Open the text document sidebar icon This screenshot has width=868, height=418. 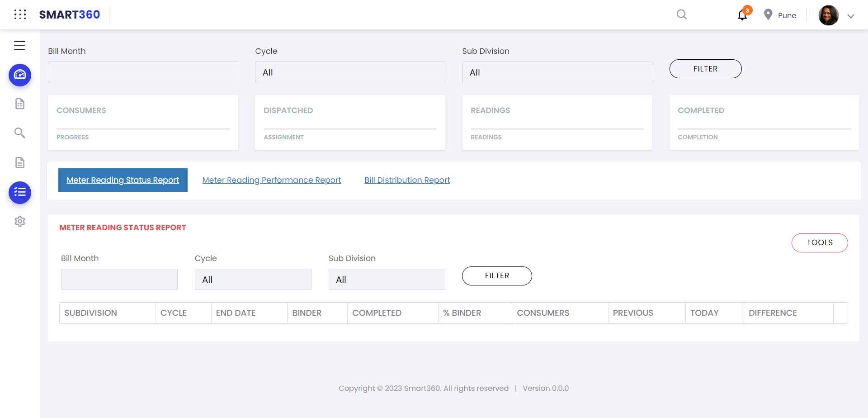[20, 162]
